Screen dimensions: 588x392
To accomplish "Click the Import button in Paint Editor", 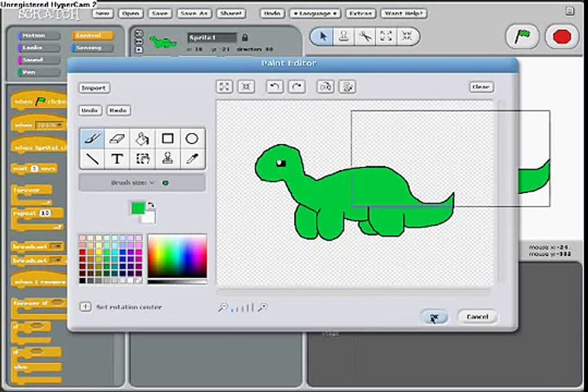I will tap(94, 88).
